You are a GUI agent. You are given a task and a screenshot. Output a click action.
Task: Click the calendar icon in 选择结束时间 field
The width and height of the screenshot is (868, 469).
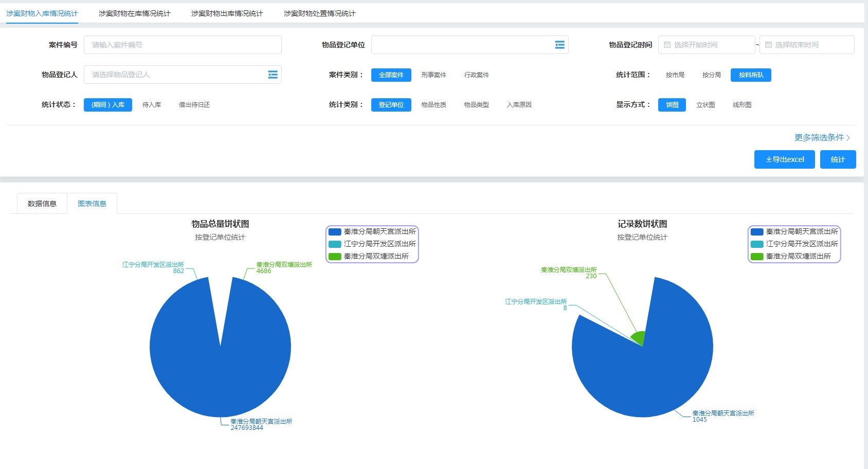769,45
